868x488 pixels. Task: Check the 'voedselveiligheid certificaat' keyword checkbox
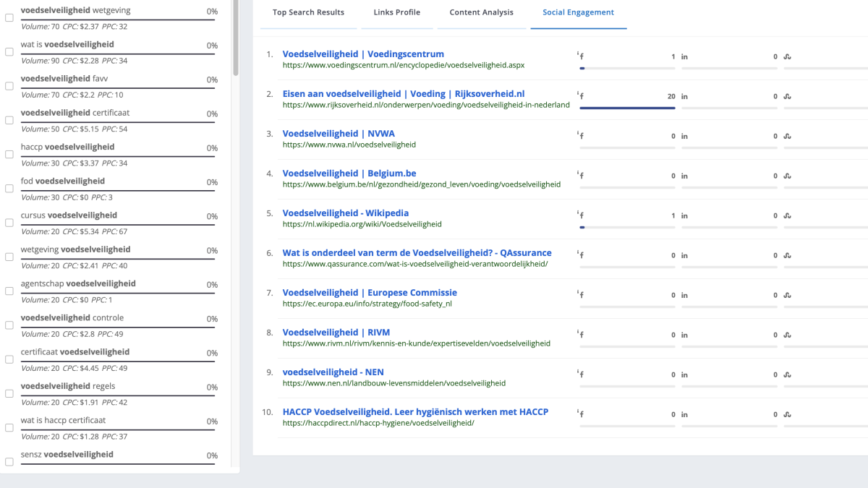pos(9,120)
